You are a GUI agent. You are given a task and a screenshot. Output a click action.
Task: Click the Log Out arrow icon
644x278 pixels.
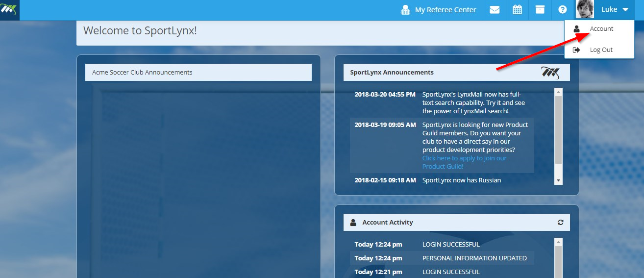click(577, 50)
